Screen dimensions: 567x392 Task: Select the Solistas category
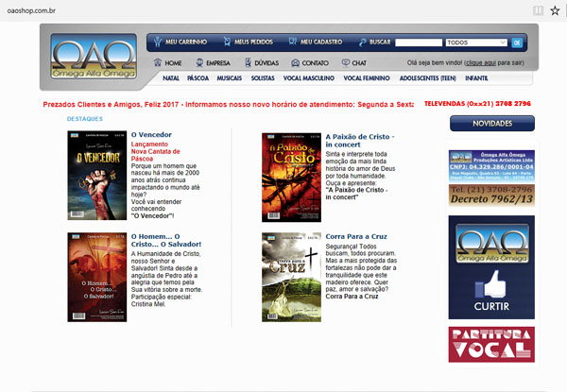[x=263, y=78]
